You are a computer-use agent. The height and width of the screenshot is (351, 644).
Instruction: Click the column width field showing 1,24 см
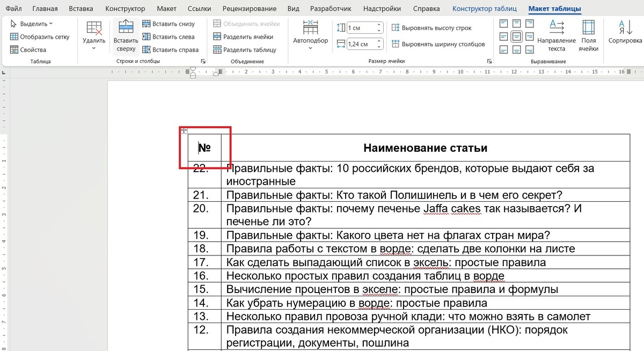pos(361,44)
